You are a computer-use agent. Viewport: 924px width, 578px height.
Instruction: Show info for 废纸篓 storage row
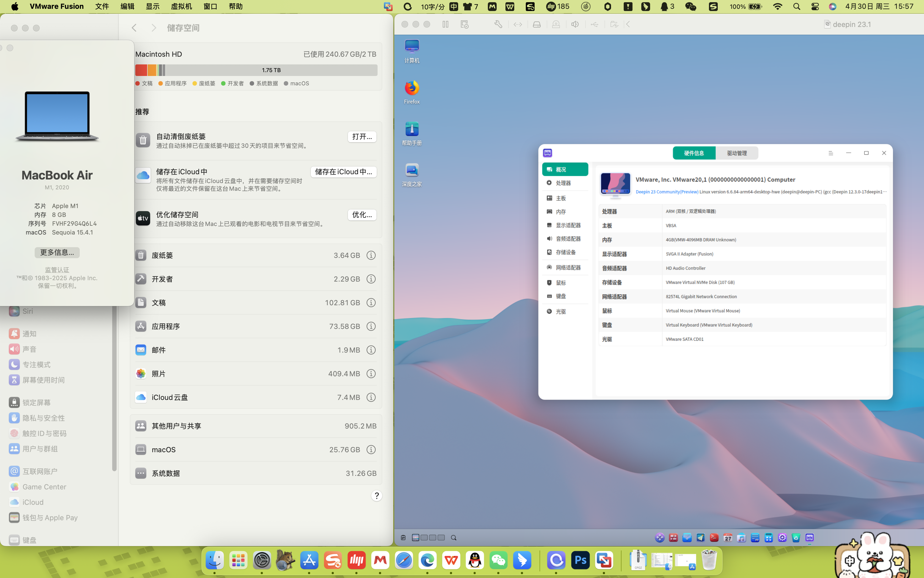(371, 255)
